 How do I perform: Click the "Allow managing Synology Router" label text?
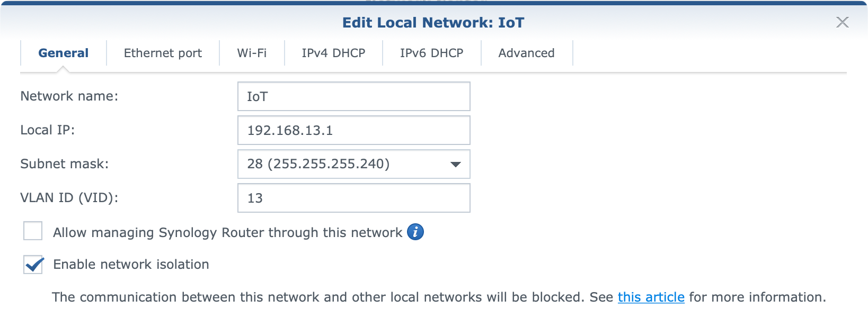(x=228, y=233)
